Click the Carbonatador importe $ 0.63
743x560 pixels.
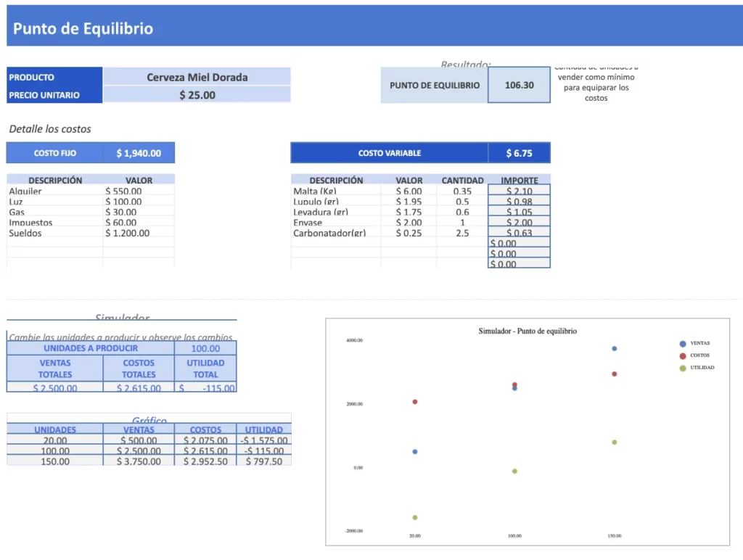pos(519,232)
